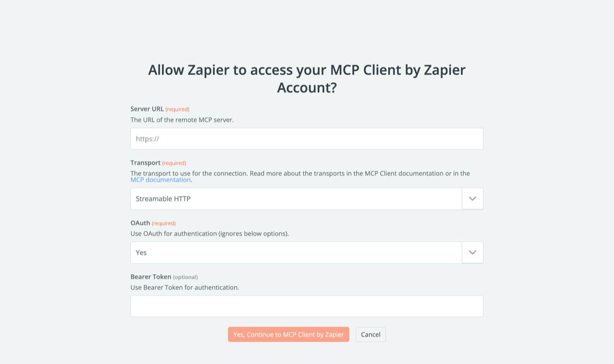Screen dimensions: 614x364
Task: Click the blue MCP documentation hyperlink
Action: pos(160,180)
